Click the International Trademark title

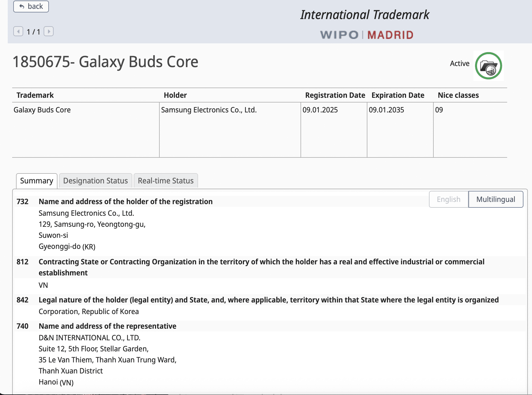(365, 15)
